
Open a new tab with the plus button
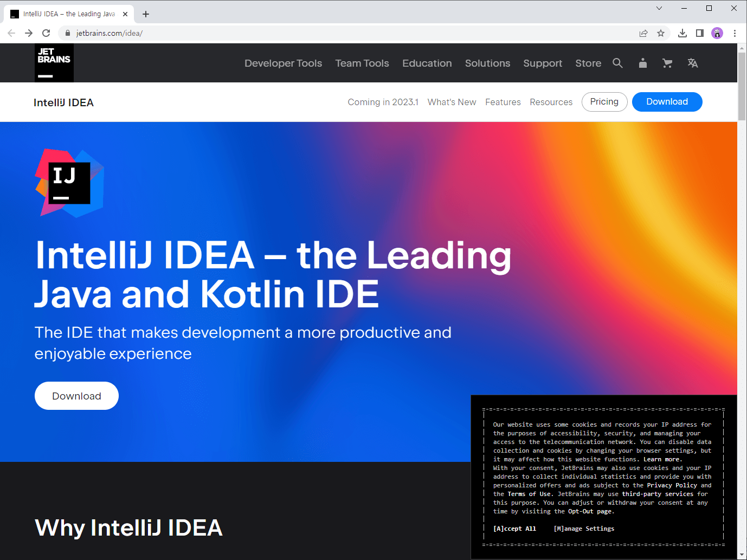click(x=146, y=14)
